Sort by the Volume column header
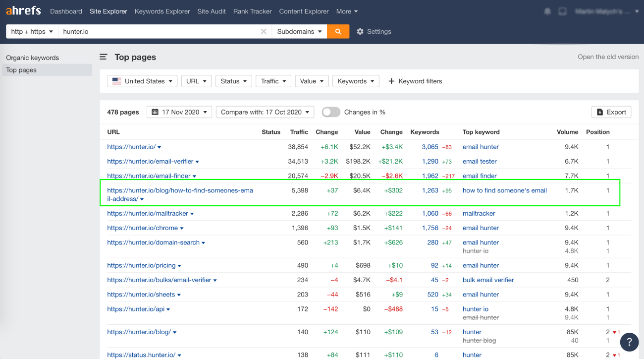 [567, 132]
